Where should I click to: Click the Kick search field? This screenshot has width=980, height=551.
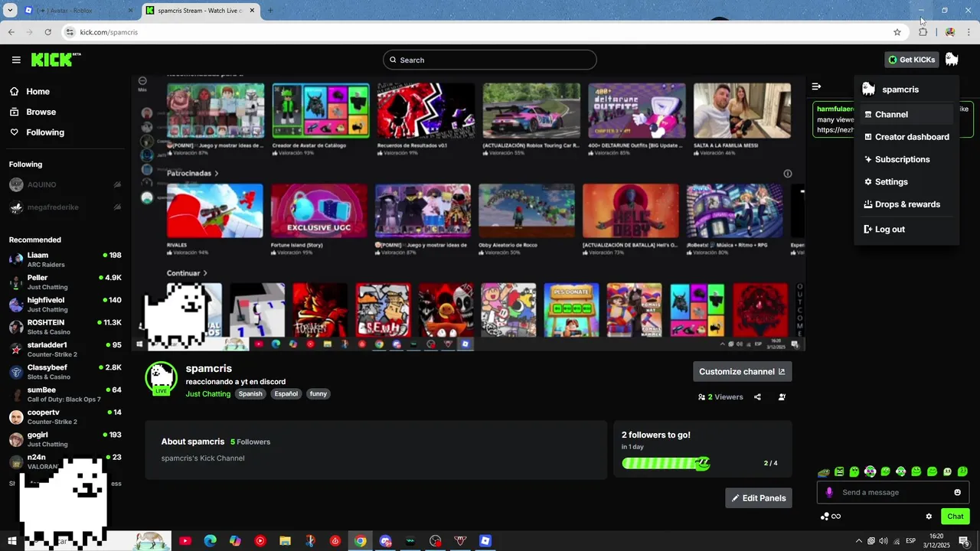490,60
